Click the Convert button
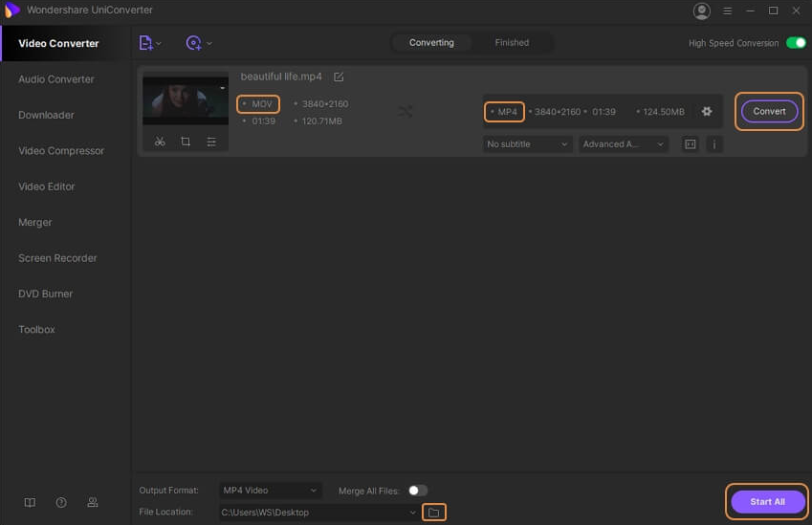The image size is (812, 525). click(x=769, y=111)
